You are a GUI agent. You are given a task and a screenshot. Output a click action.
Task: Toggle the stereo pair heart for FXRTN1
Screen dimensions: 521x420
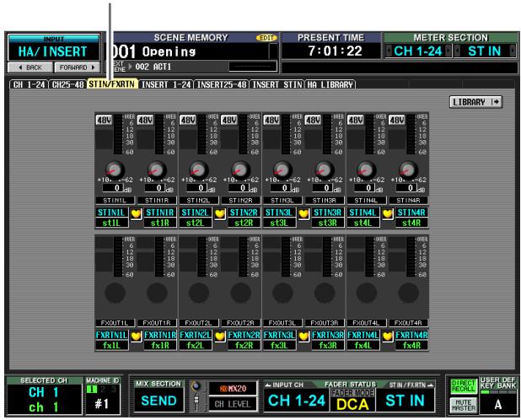[x=136, y=337]
